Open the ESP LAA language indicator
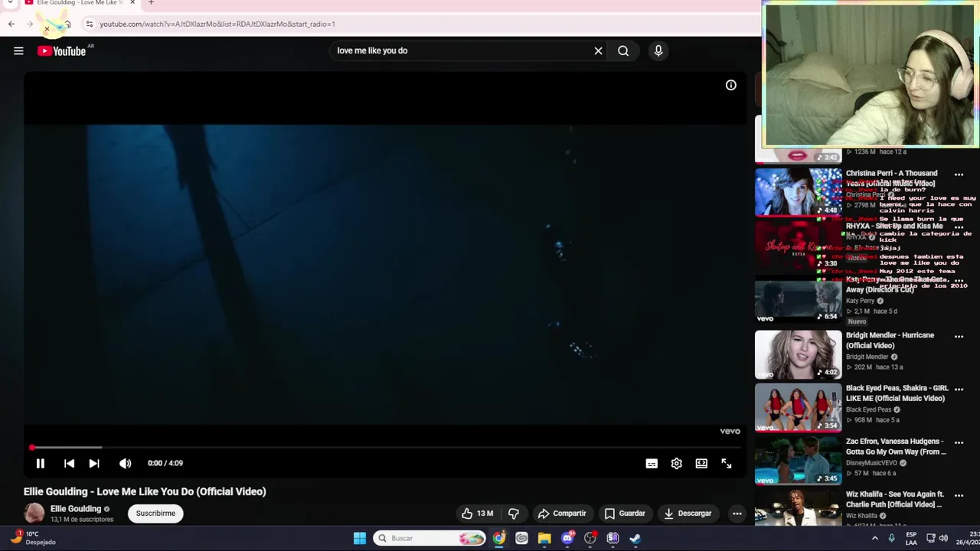 (911, 538)
